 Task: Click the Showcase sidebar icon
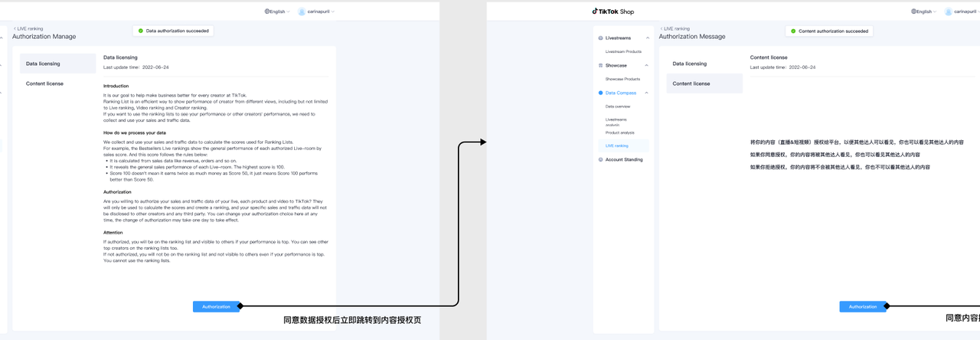coord(600,65)
